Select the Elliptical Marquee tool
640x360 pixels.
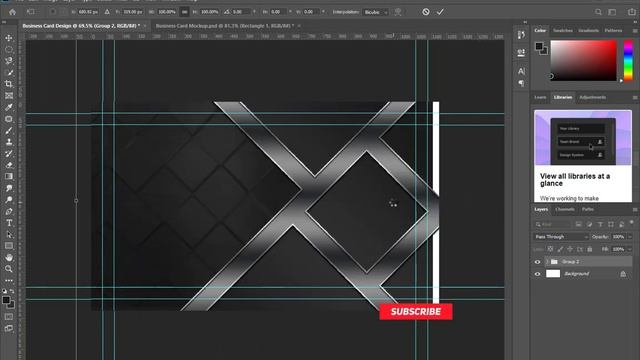tap(9, 49)
